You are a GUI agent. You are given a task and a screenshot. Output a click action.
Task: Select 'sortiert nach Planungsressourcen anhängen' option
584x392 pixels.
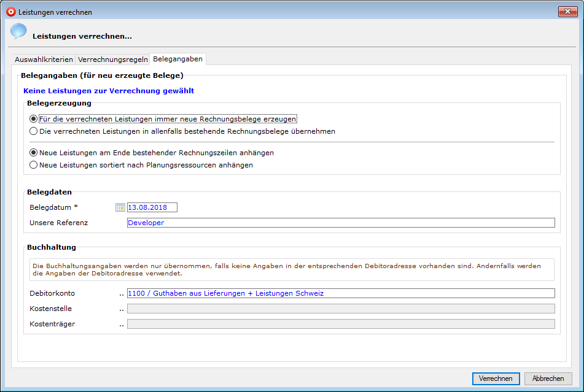pos(34,165)
